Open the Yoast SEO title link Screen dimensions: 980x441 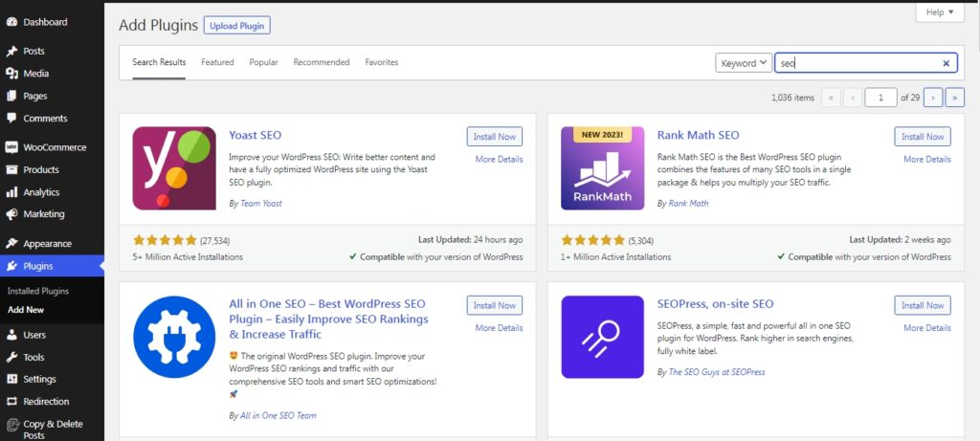click(x=255, y=135)
